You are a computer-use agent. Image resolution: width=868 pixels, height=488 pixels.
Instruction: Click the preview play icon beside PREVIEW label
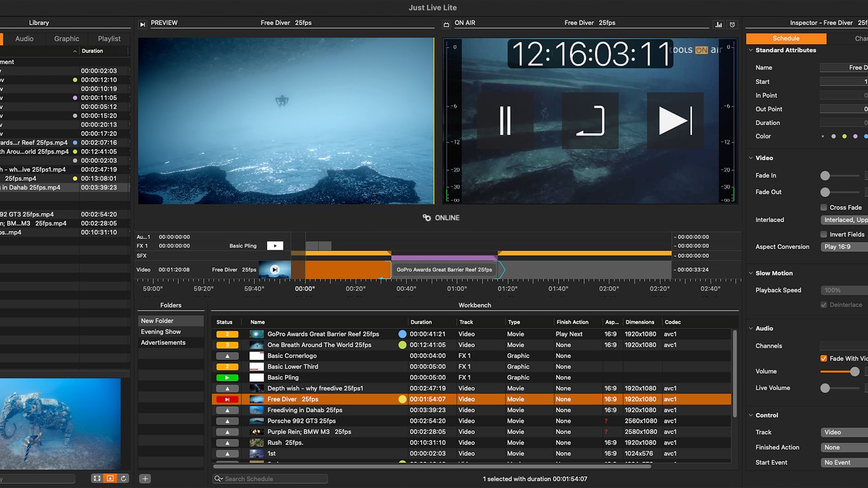143,24
